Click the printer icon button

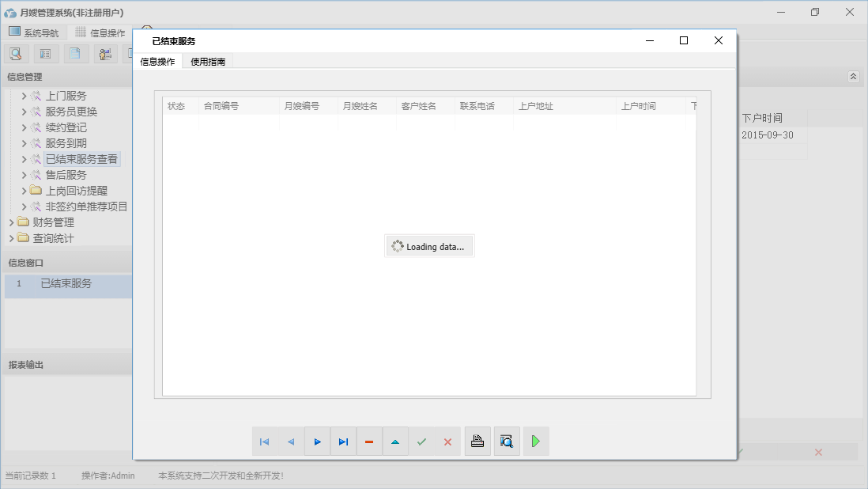(x=477, y=442)
